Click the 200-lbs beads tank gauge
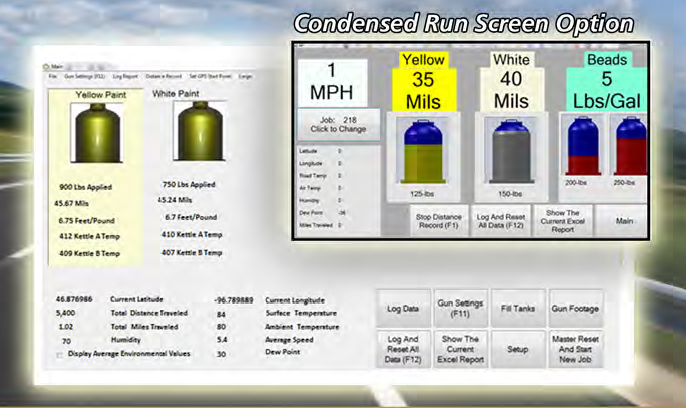The image size is (686, 408). (x=582, y=146)
